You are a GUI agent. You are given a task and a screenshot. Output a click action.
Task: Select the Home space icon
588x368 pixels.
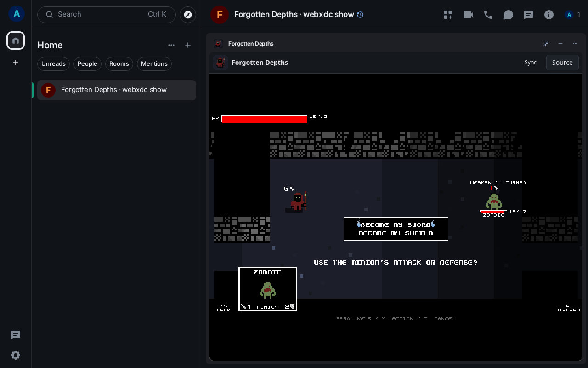(x=16, y=40)
